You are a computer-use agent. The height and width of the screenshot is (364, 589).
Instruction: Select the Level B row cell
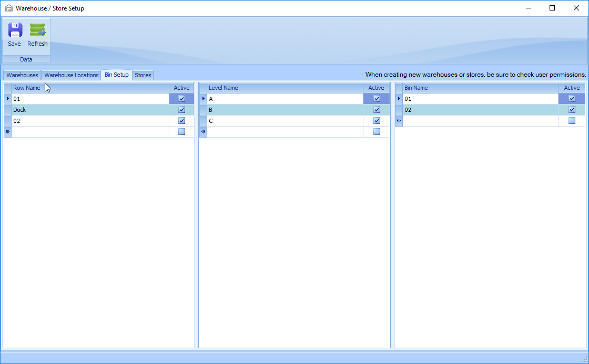[x=284, y=110]
